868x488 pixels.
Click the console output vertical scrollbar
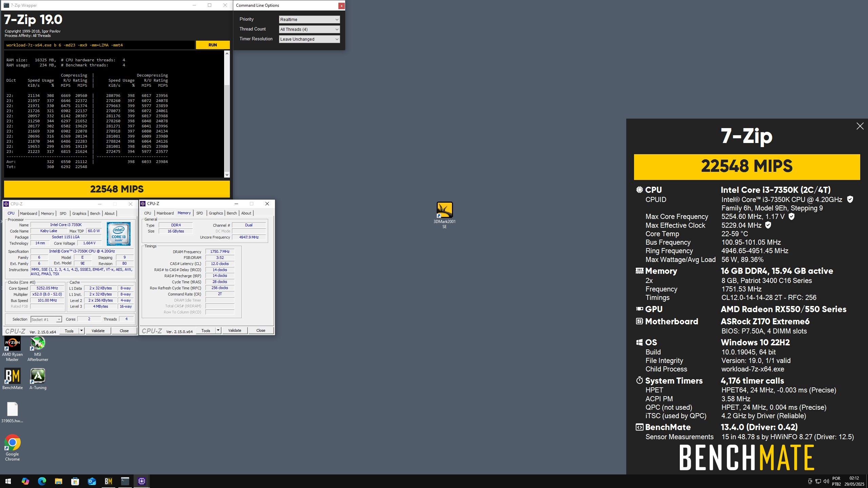pos(227,114)
